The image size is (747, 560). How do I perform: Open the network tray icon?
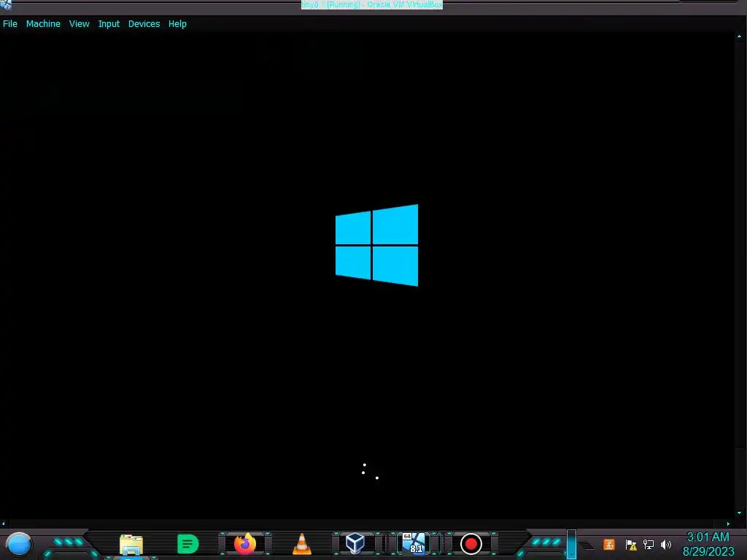(649, 544)
